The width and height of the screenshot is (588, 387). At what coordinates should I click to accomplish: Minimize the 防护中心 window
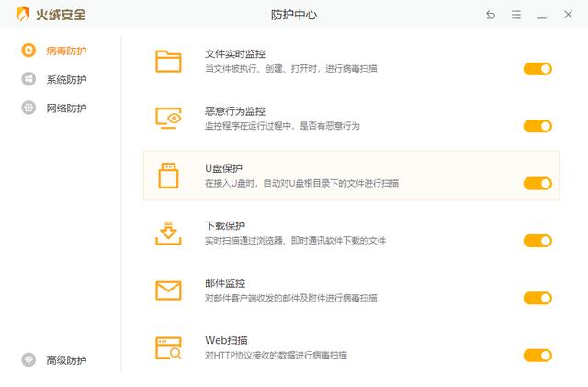[x=542, y=17]
